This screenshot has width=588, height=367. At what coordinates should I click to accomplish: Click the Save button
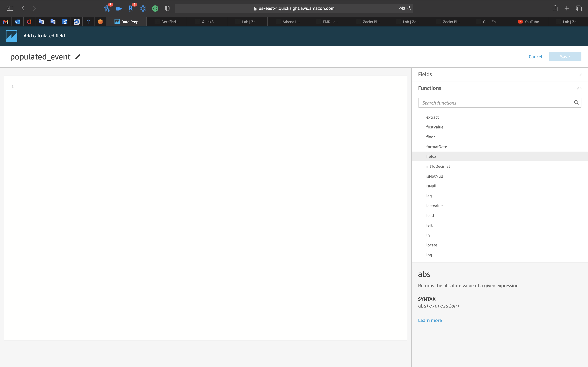pyautogui.click(x=565, y=57)
